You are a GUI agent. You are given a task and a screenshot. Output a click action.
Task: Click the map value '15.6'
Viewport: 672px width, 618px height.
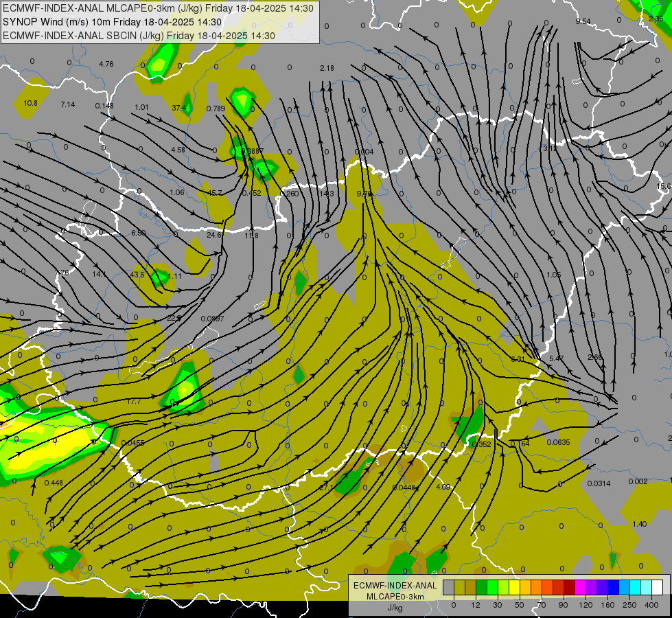tap(664, 186)
